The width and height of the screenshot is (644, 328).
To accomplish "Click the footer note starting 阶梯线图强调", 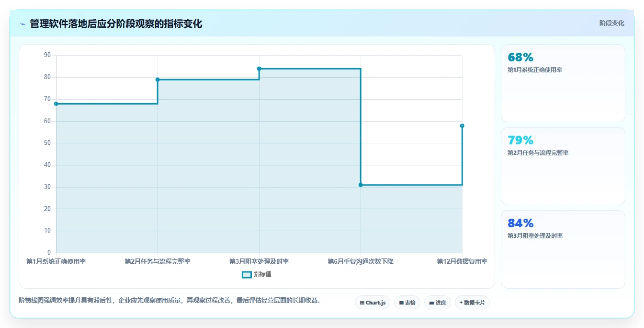I will coord(169,301).
